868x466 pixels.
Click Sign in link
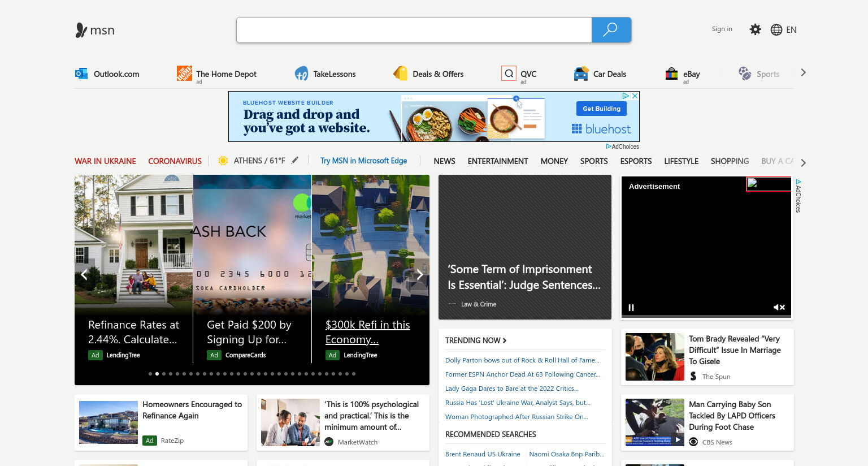pos(722,29)
